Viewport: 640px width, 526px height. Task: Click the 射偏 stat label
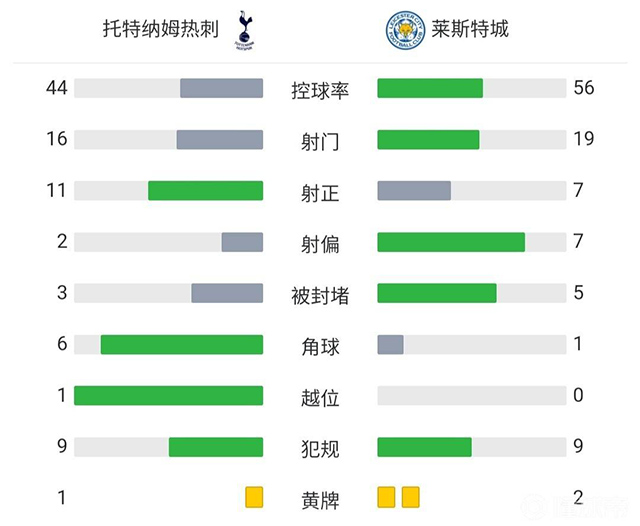(x=320, y=244)
